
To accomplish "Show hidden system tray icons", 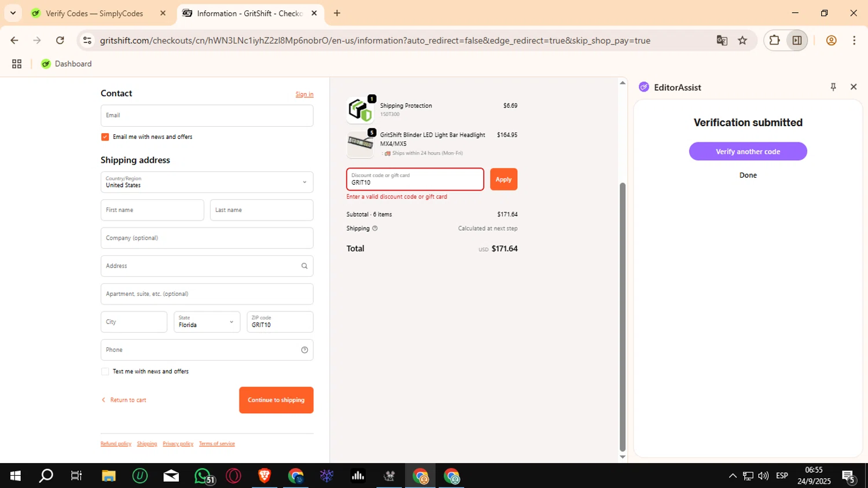I will tap(733, 476).
